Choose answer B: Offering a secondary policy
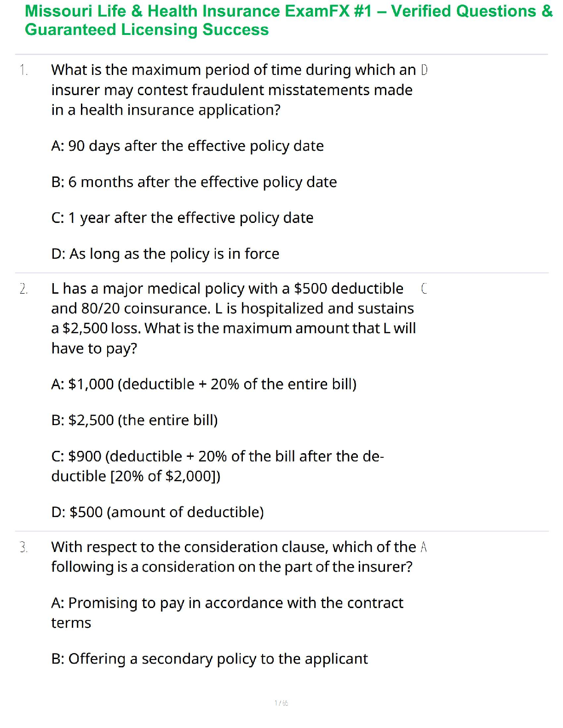Screen dimensions: 563x728 pos(209,659)
